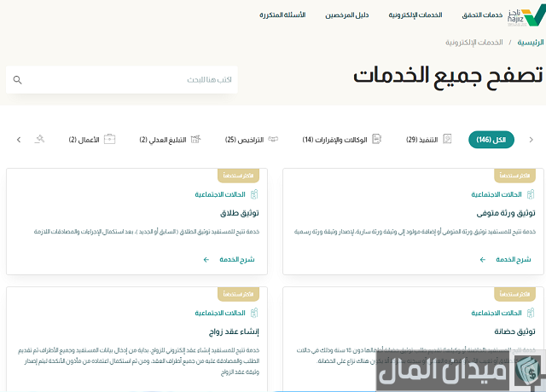Click arrow beside شرح الخدمة in توثيق ورثة متوفى
Screen dimensions: 546x392
click(483, 259)
